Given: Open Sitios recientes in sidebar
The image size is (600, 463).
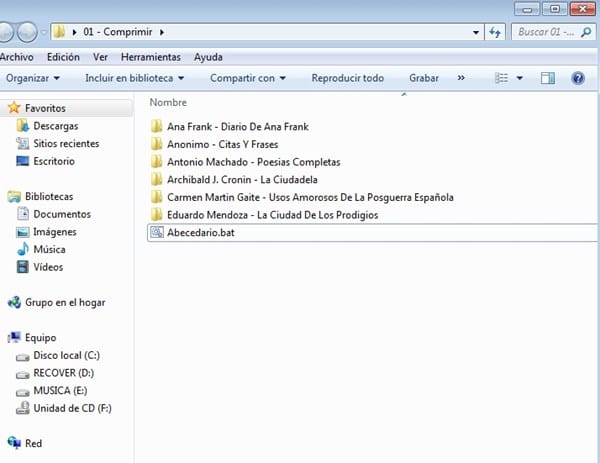Looking at the screenshot, I should click(x=66, y=143).
